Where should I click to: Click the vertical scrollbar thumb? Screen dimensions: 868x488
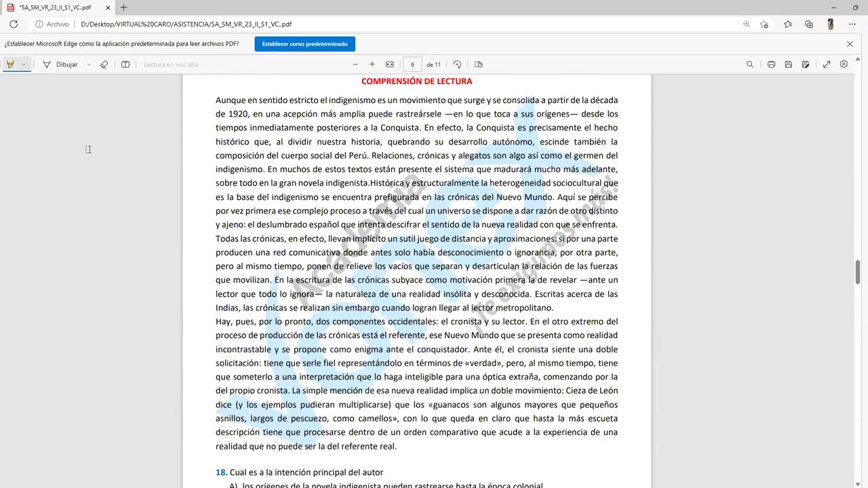coord(858,272)
